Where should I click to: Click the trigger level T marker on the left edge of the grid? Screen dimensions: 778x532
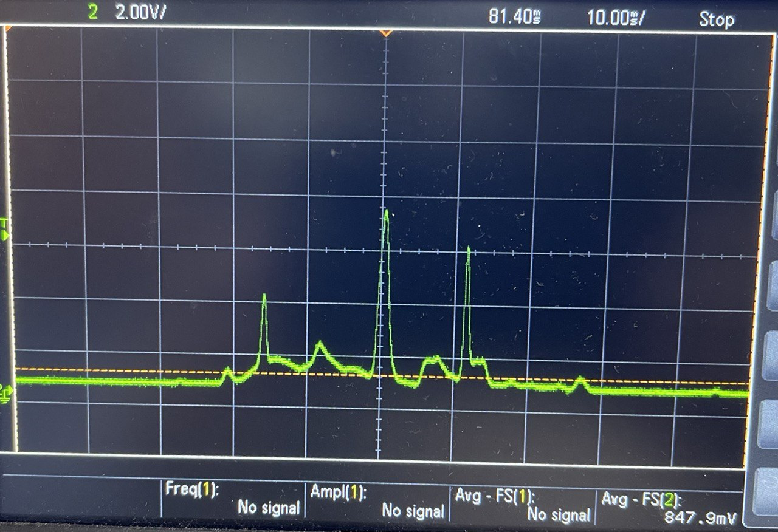[5, 228]
